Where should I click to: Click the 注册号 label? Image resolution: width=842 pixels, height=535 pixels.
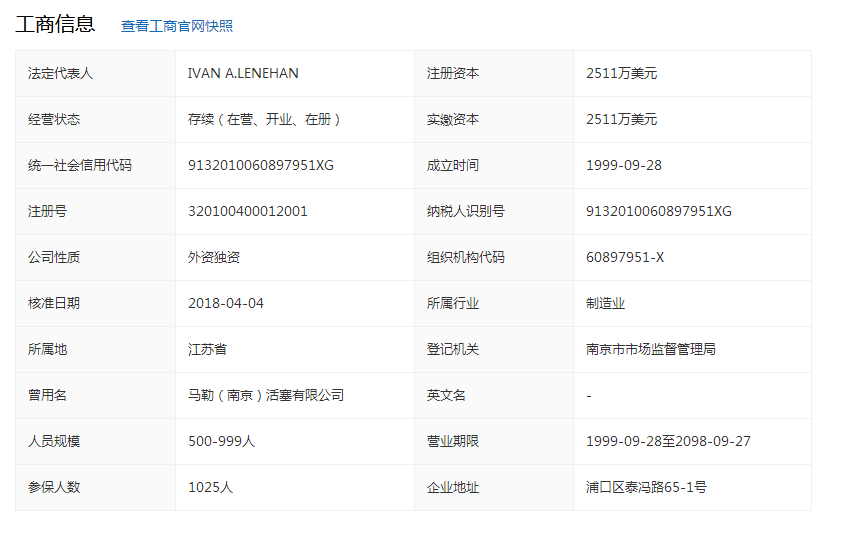pyautogui.click(x=47, y=211)
